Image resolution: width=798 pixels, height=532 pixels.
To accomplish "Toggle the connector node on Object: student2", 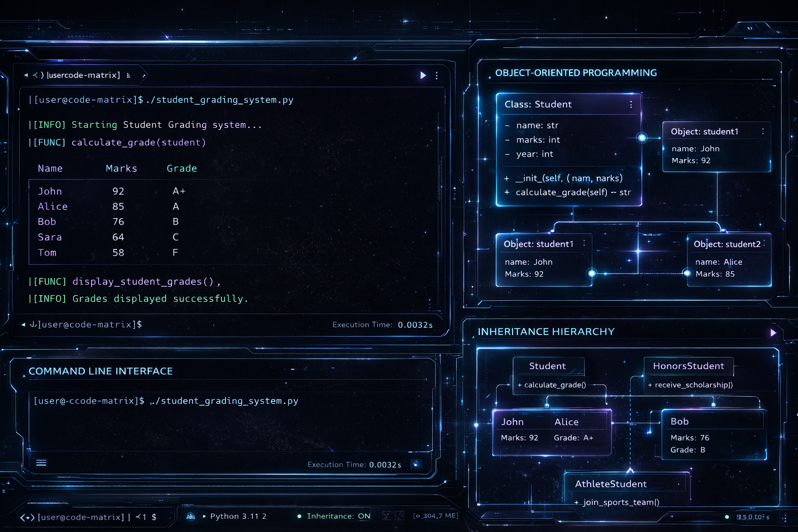I will pyautogui.click(x=687, y=273).
